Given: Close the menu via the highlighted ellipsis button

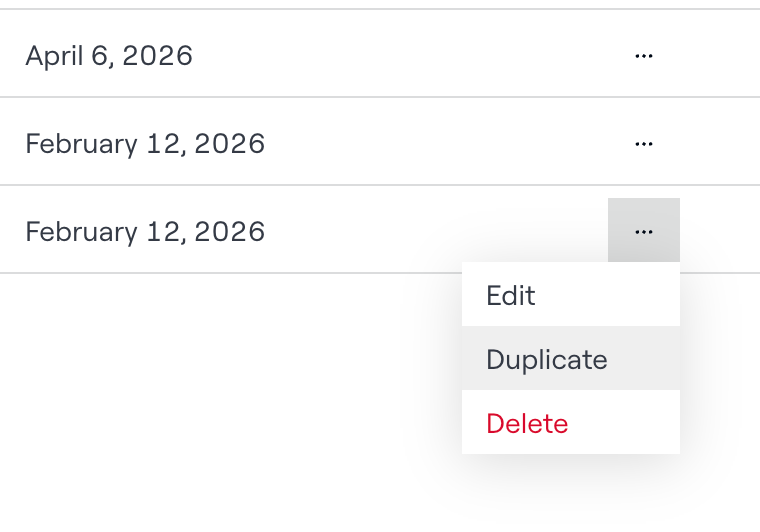Looking at the screenshot, I should [x=643, y=231].
